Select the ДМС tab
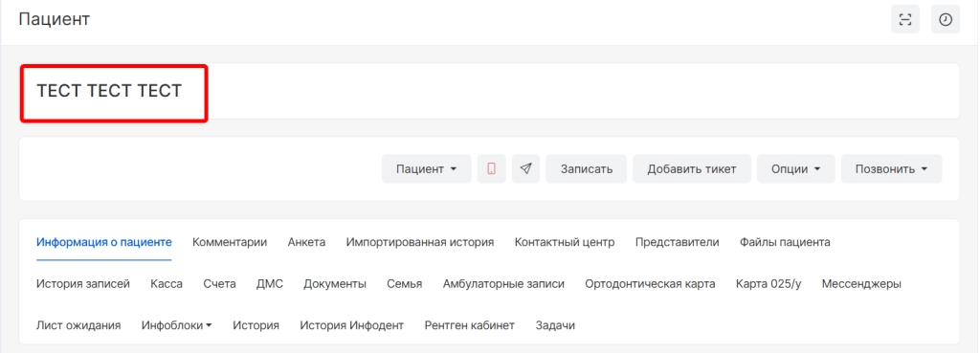This screenshot has height=353, width=980. pyautogui.click(x=269, y=284)
